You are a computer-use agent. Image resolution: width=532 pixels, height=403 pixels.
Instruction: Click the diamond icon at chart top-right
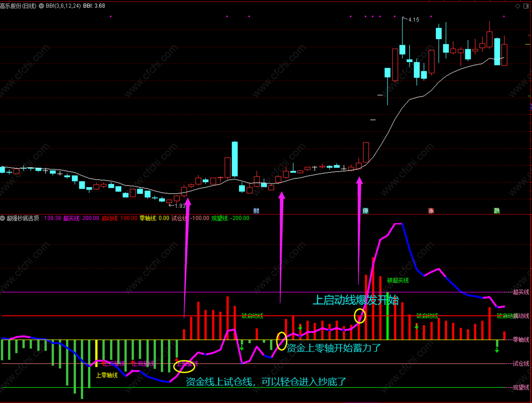tap(518, 6)
